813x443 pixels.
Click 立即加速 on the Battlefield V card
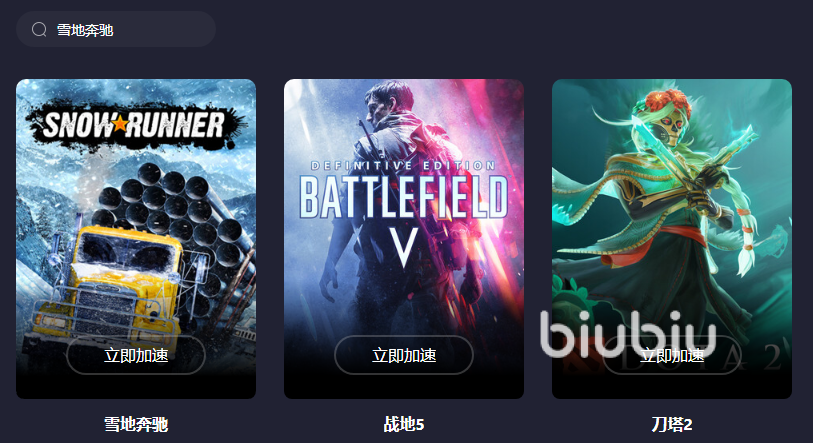pyautogui.click(x=404, y=355)
